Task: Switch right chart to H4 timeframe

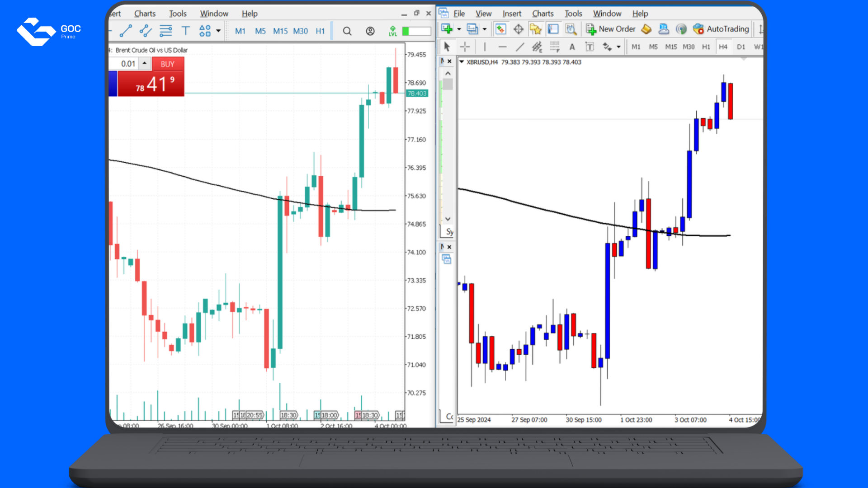Action: 723,47
